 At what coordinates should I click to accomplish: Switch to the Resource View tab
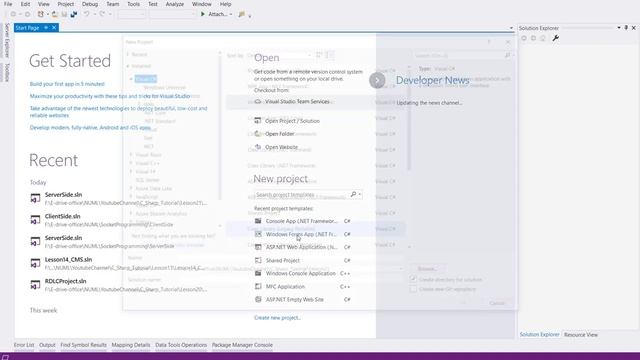pyautogui.click(x=581, y=335)
